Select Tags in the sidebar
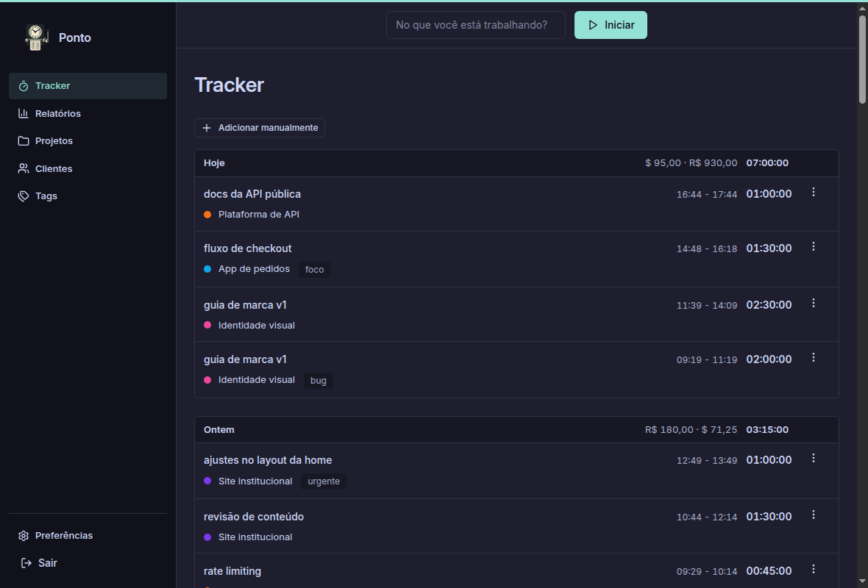Viewport: 868px width, 588px height. point(88,196)
